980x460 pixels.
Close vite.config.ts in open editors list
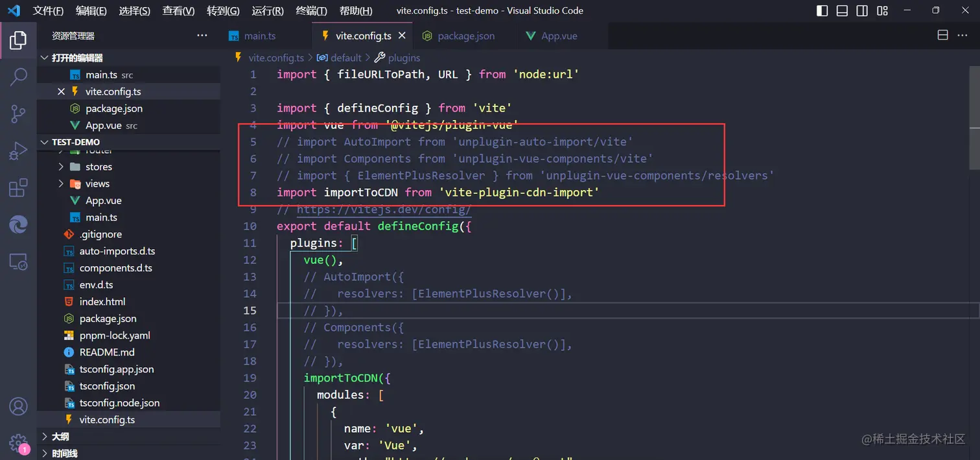click(x=62, y=91)
